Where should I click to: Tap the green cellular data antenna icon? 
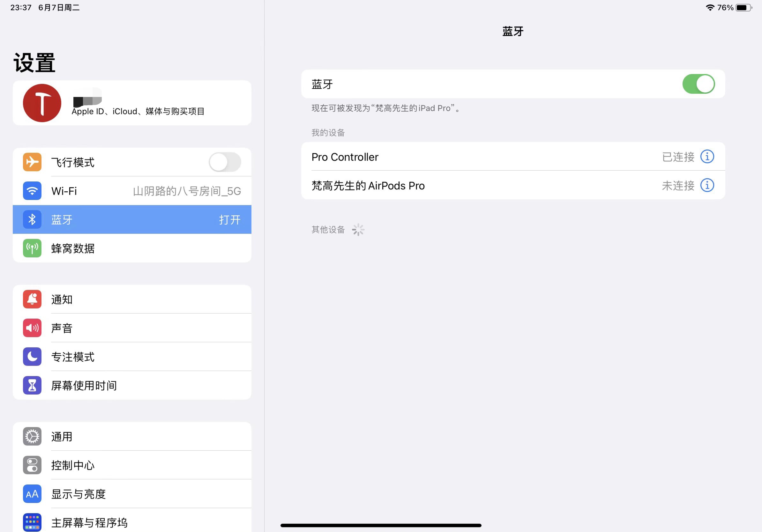point(32,248)
